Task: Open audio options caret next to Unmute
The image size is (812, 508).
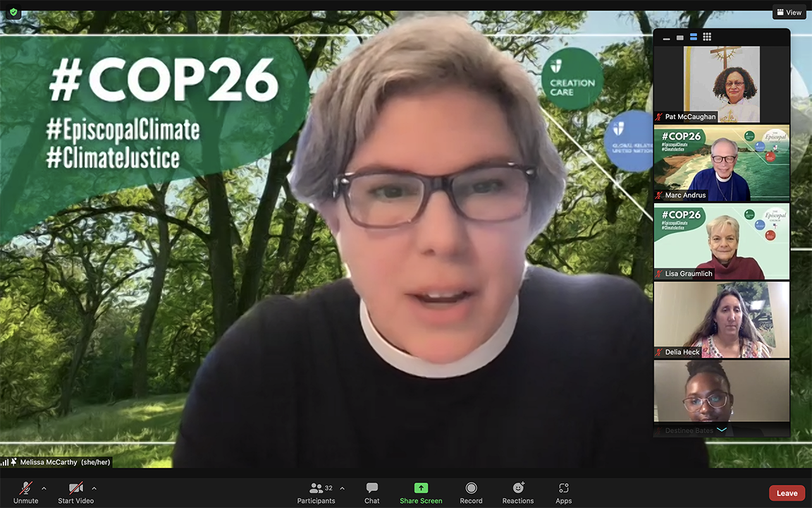Action: [x=44, y=488]
